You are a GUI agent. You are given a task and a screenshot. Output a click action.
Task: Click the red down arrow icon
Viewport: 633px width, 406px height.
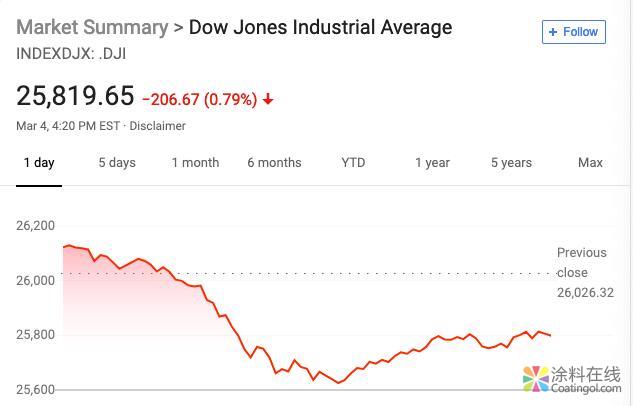(268, 100)
